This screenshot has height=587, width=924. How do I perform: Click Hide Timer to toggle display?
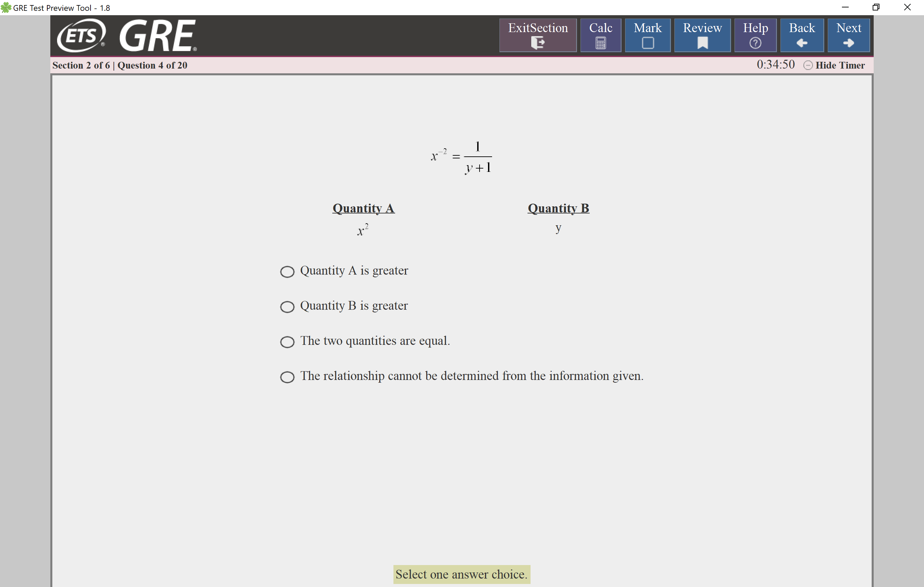[835, 65]
